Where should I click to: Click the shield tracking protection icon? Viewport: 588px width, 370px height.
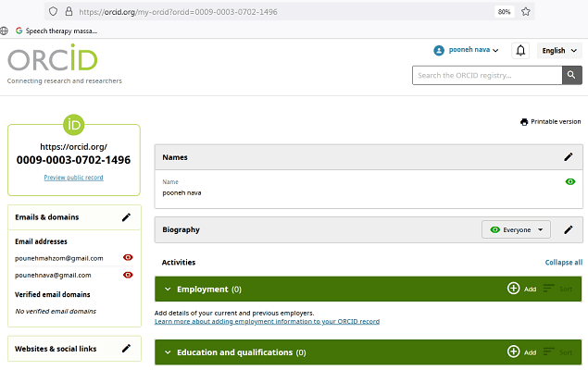pyautogui.click(x=54, y=12)
